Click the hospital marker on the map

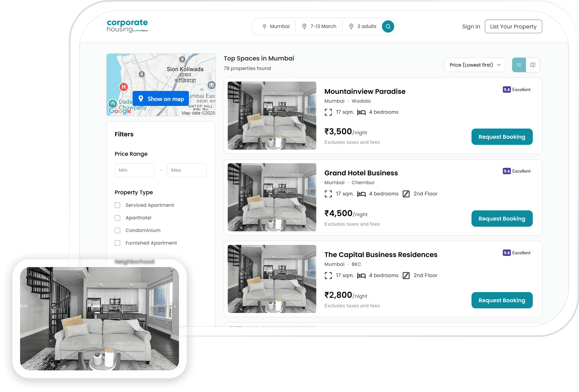124,87
